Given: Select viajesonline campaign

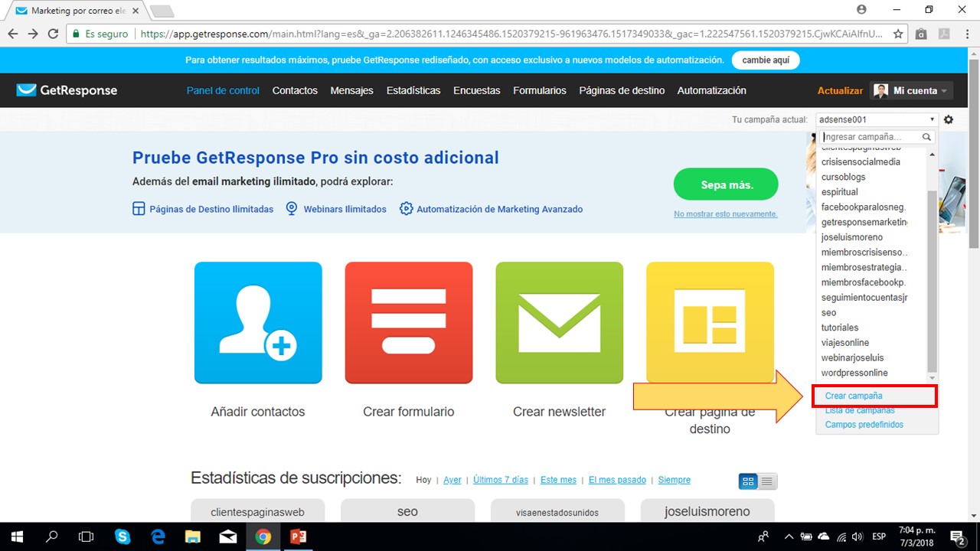Looking at the screenshot, I should point(844,343).
